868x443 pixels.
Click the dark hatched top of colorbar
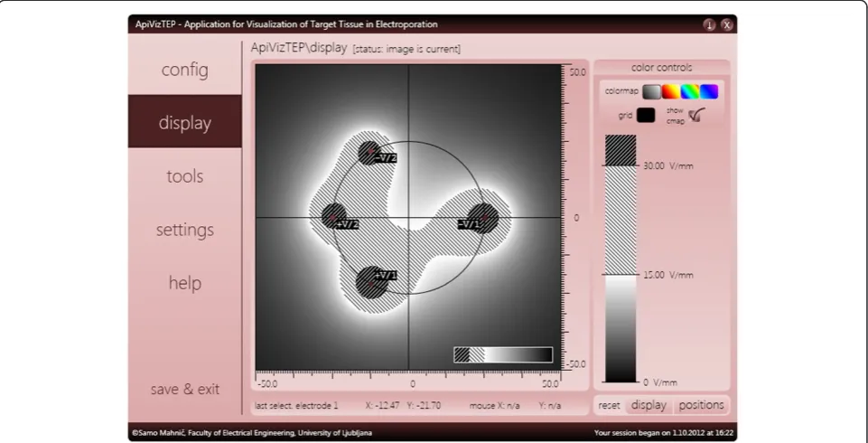tap(621, 150)
